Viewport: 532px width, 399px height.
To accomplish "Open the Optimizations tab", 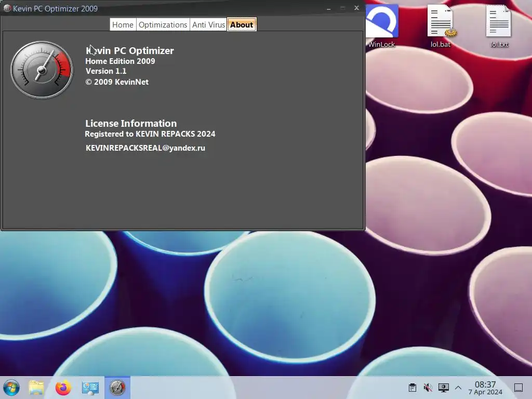I will pos(163,24).
